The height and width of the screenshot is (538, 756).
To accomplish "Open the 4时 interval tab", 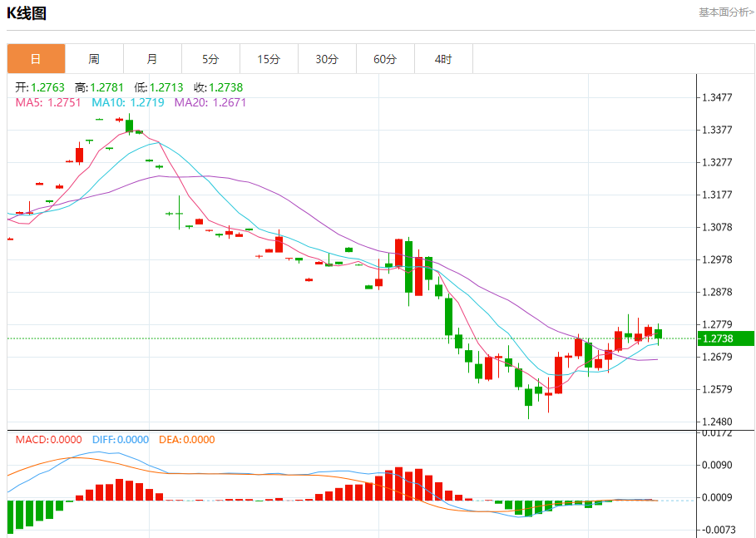I will click(x=443, y=59).
